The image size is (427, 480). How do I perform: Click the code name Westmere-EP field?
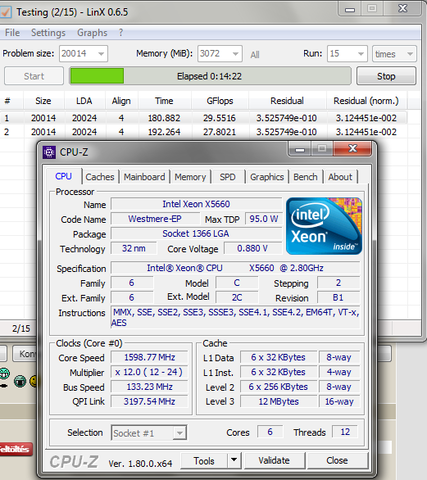point(155,219)
